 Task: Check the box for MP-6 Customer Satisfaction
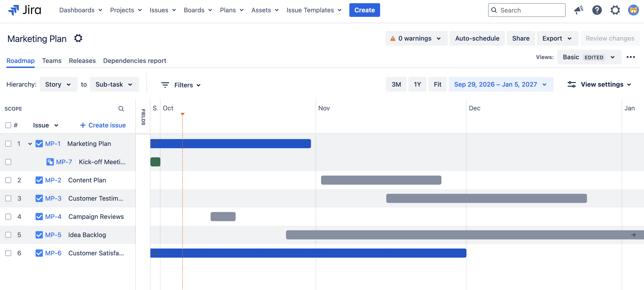click(x=8, y=253)
